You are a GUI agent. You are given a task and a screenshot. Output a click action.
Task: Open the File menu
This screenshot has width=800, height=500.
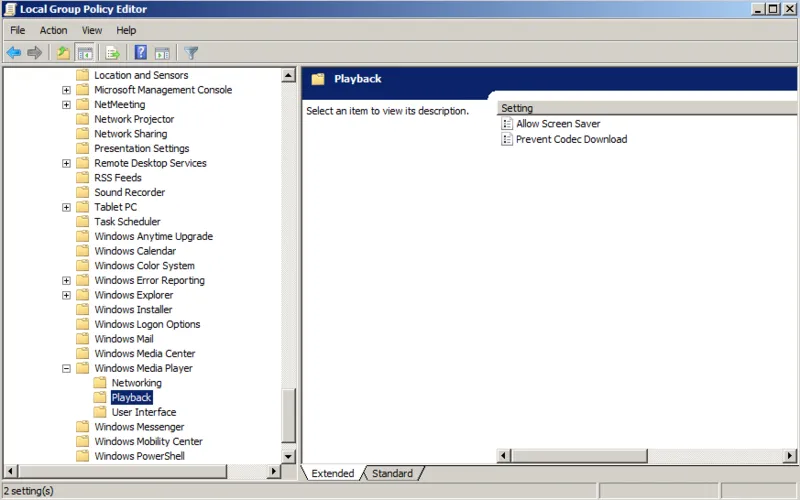coord(17,30)
